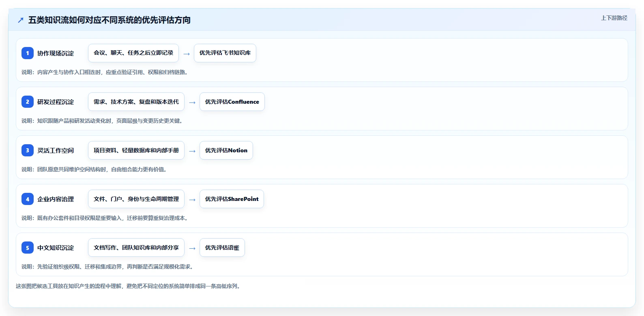Click the title 五类知识流如何对应不同系统的优先评估方向
644x316 pixels.
pos(109,20)
